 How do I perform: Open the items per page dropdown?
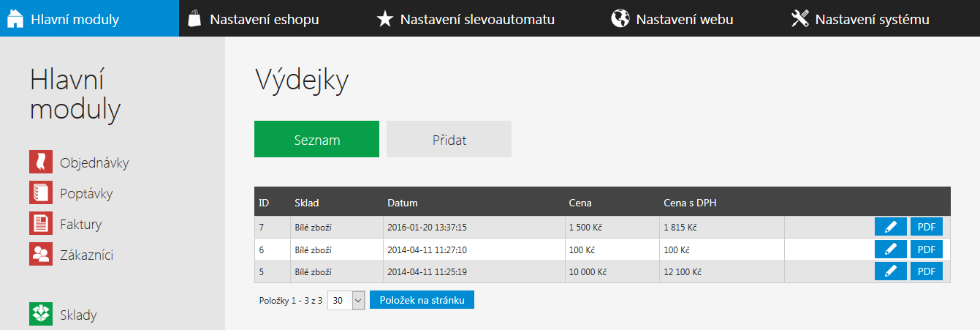click(x=346, y=300)
